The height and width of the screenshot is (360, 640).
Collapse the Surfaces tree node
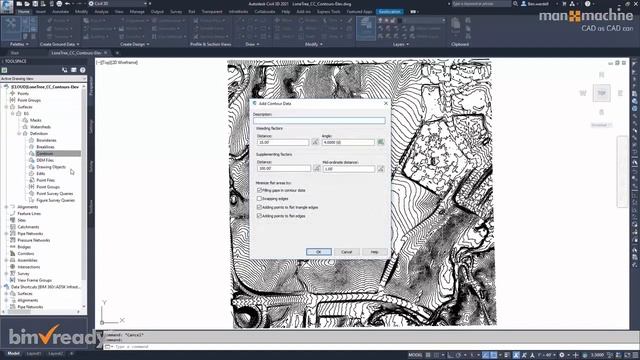pyautogui.click(x=7, y=107)
